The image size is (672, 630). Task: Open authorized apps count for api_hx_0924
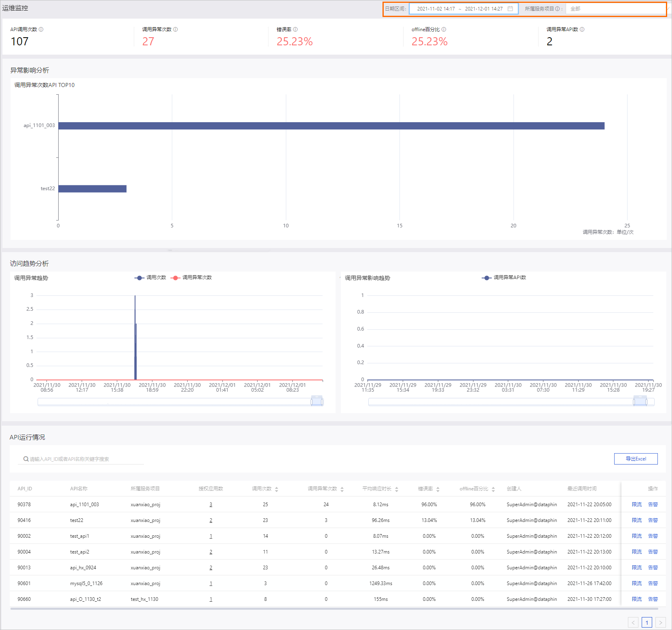tap(211, 568)
